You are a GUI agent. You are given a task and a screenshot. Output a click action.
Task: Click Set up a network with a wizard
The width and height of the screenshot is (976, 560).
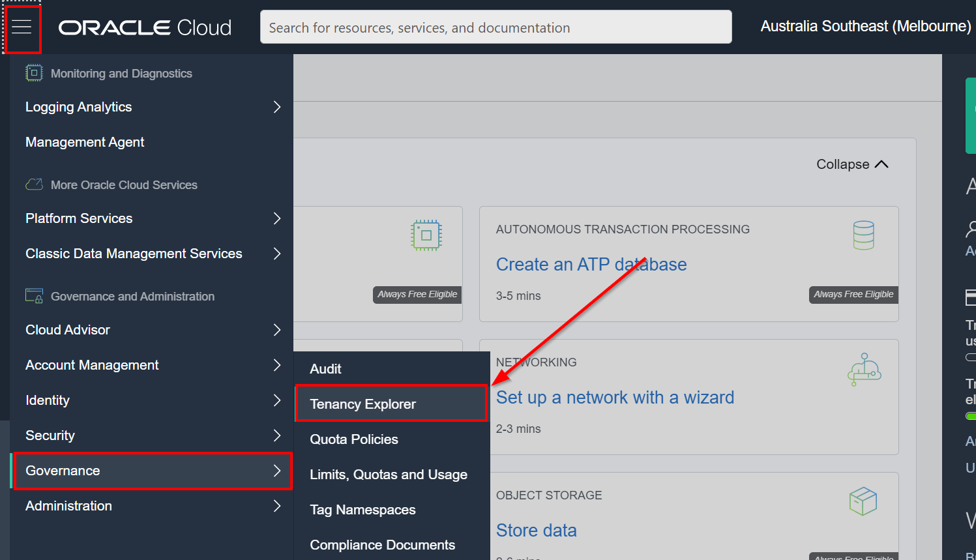(x=615, y=398)
